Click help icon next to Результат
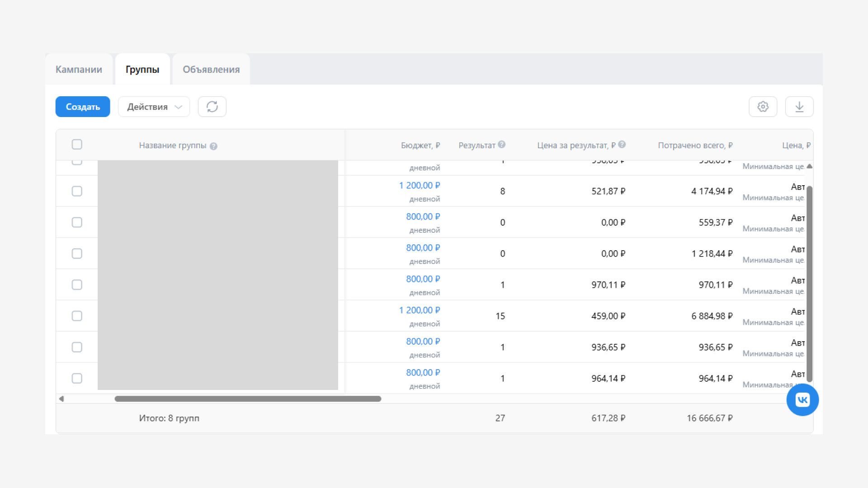This screenshot has height=488, width=868. pyautogui.click(x=502, y=145)
